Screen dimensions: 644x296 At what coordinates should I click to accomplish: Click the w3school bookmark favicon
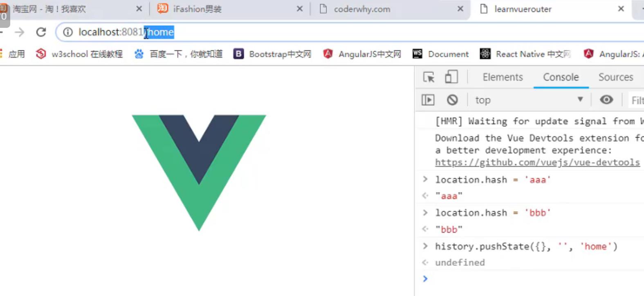point(41,54)
